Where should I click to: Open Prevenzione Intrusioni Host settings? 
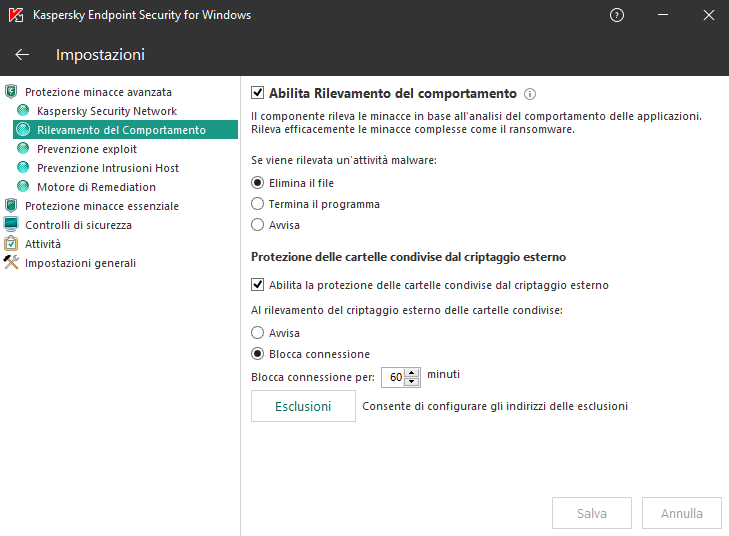point(108,168)
